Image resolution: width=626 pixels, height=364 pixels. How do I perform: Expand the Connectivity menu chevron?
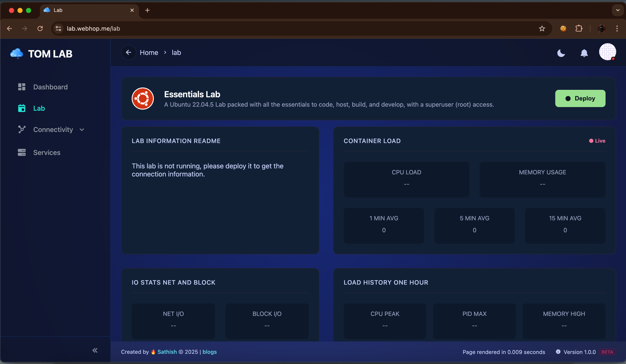tap(81, 129)
